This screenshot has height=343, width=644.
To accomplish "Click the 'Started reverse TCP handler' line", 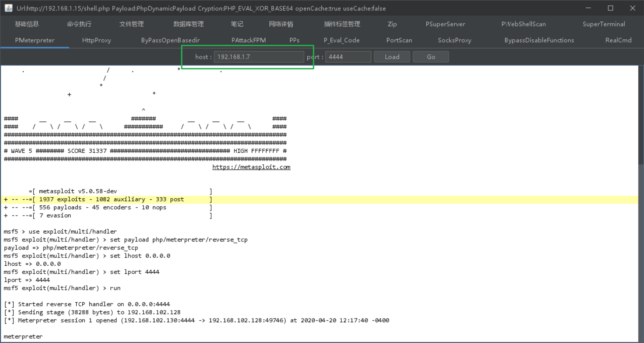I will pyautogui.click(x=87, y=304).
